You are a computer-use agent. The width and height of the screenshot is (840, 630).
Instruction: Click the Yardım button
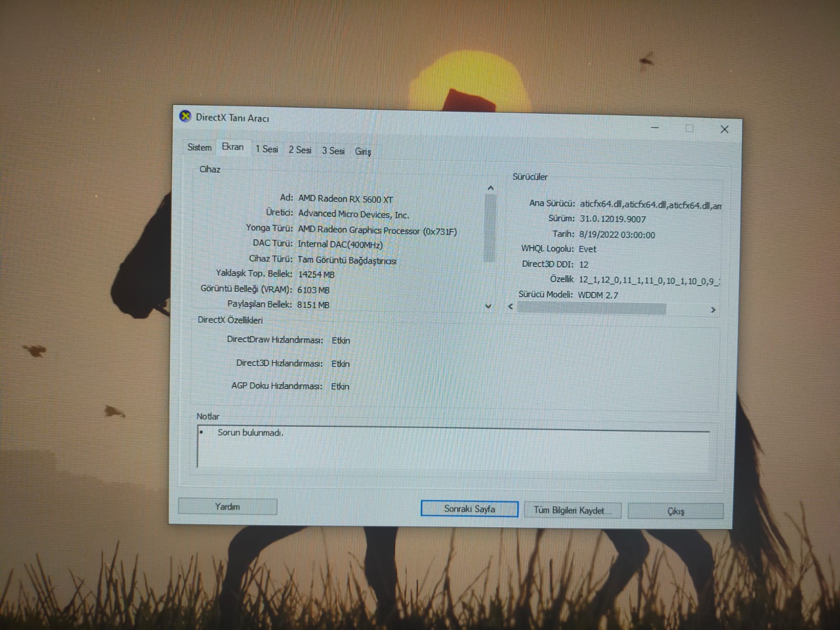[227, 507]
